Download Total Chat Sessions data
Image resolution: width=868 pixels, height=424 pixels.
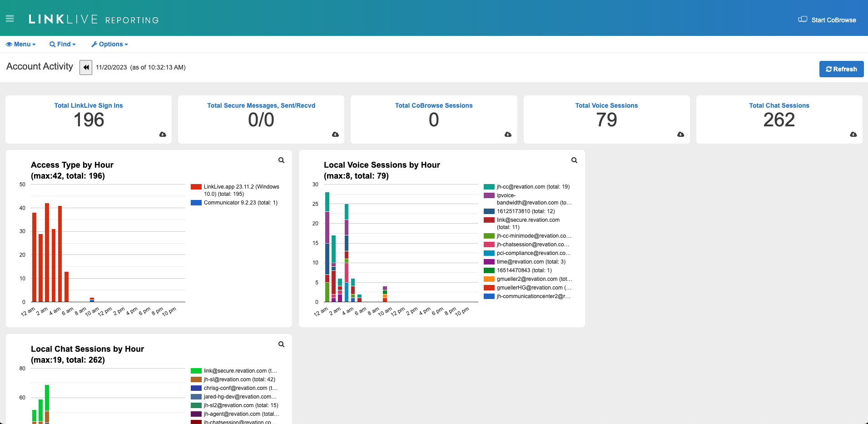click(853, 135)
